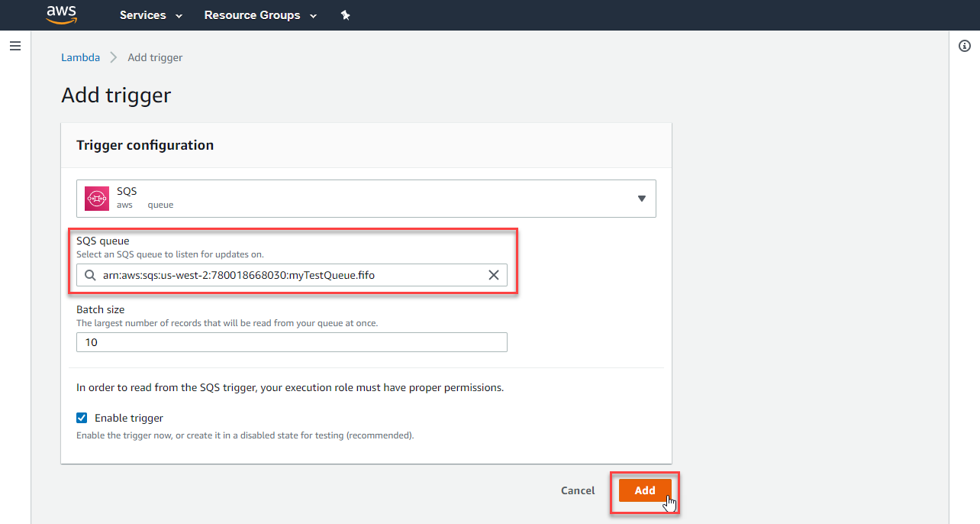The width and height of the screenshot is (980, 524).
Task: Click the Add trigger page title
Action: click(x=116, y=95)
